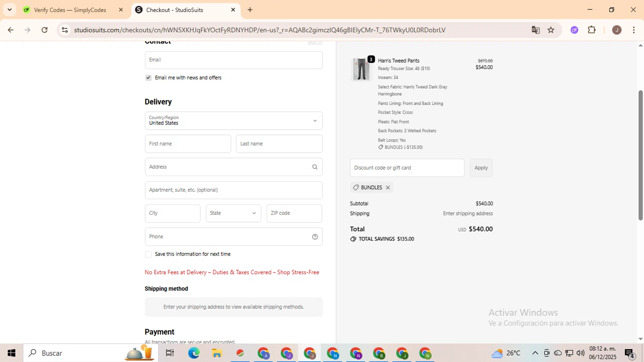This screenshot has width=644, height=362.
Task: Click the TOTAL SAVINGS tag icon
Action: click(x=353, y=239)
